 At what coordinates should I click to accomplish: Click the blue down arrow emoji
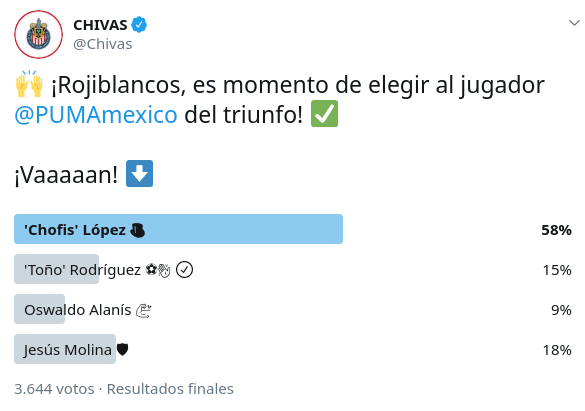click(x=140, y=173)
